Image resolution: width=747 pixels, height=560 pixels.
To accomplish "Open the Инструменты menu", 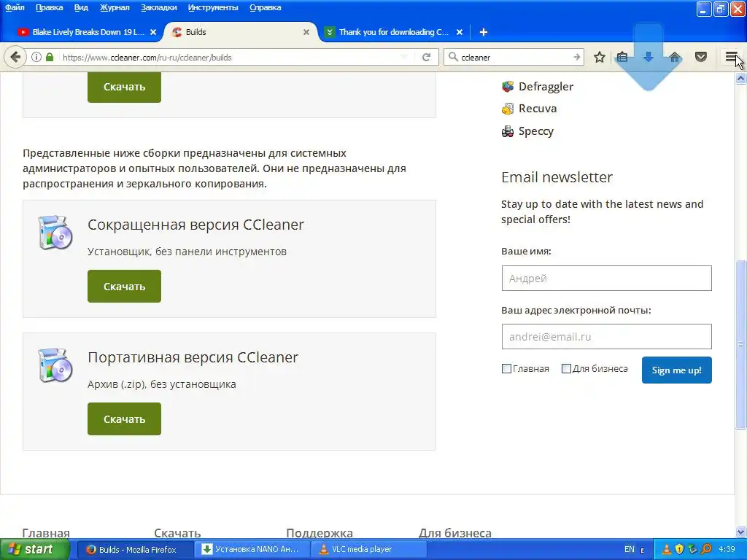I will pos(213,7).
